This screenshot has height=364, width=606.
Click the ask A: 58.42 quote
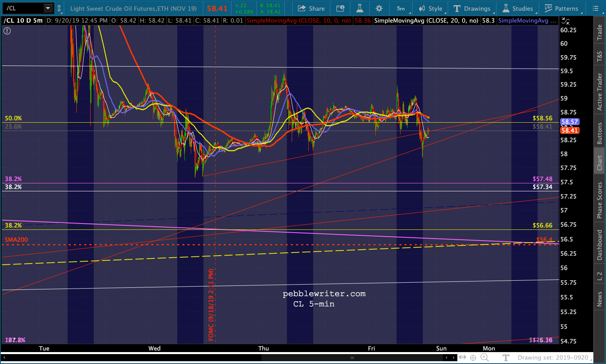[x=270, y=12]
